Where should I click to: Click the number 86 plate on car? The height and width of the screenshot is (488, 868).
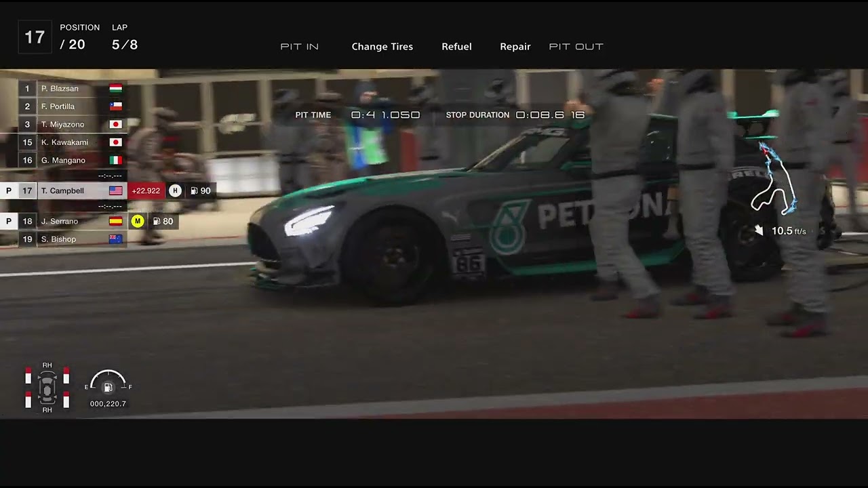(x=469, y=263)
